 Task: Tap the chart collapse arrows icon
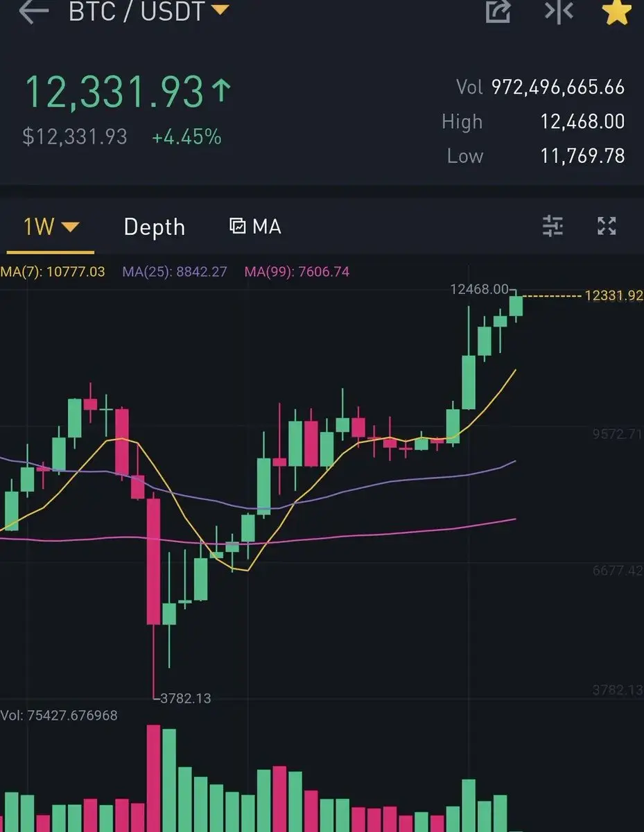coord(559,11)
